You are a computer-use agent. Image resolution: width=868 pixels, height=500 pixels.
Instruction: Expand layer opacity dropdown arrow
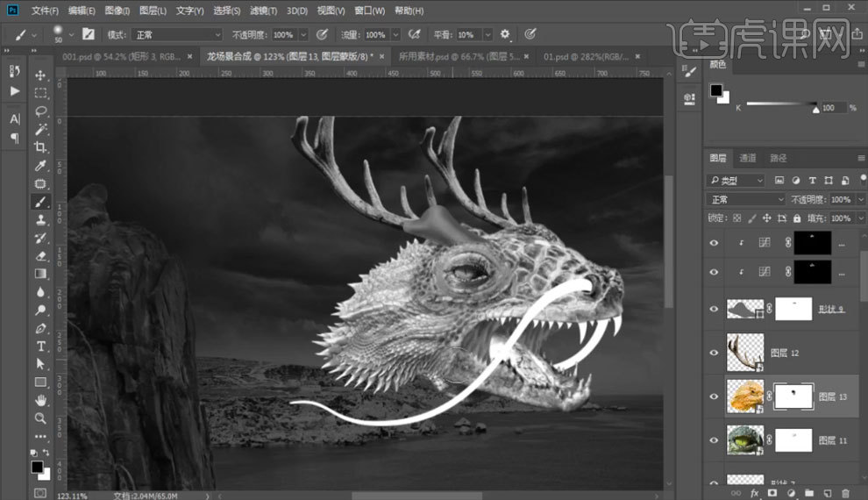coord(860,199)
